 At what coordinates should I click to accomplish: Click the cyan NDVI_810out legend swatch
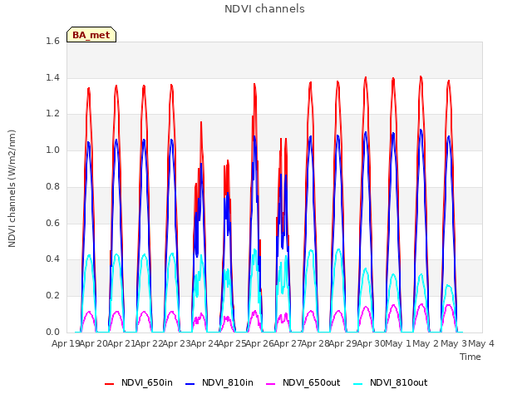[x=358, y=384]
